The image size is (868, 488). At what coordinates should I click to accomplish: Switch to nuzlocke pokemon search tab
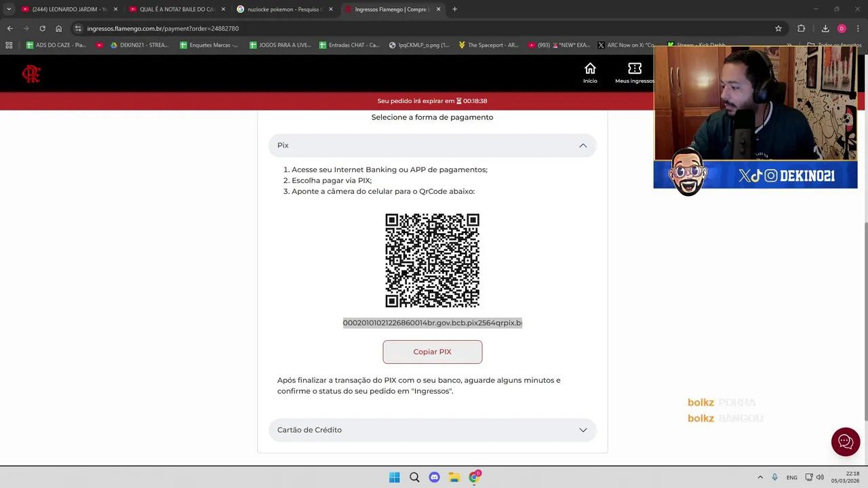coord(283,9)
